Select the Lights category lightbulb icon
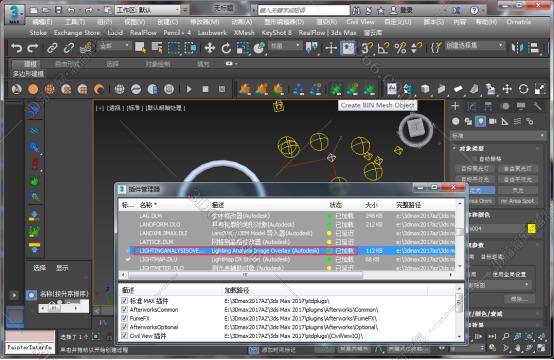This screenshot has width=554, height=360. coord(480,122)
